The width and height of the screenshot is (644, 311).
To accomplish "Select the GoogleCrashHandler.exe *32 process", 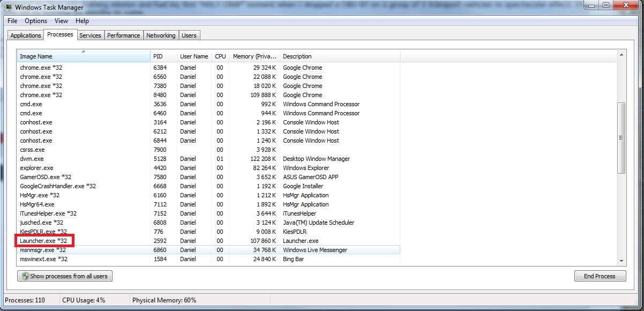I will click(x=208, y=186).
